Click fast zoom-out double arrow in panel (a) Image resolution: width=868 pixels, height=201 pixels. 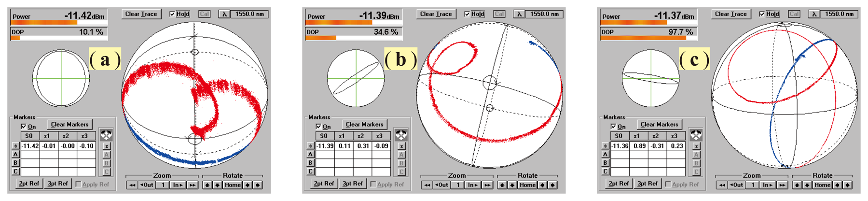132,185
